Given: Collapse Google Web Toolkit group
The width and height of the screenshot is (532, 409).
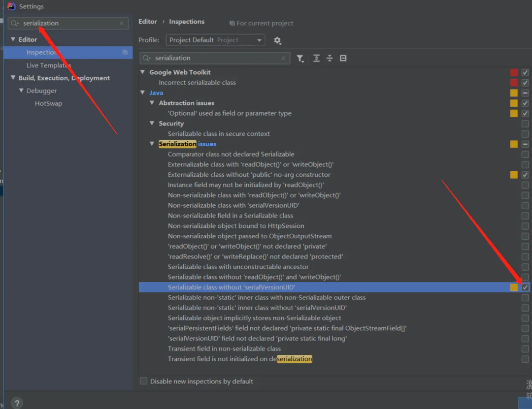Looking at the screenshot, I should pyautogui.click(x=142, y=72).
